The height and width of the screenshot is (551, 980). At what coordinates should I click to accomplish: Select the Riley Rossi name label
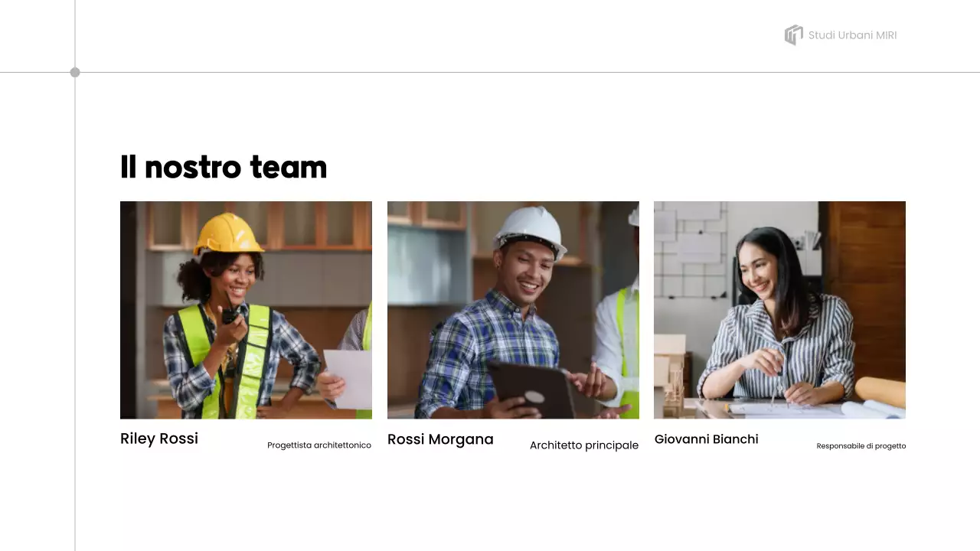(159, 439)
